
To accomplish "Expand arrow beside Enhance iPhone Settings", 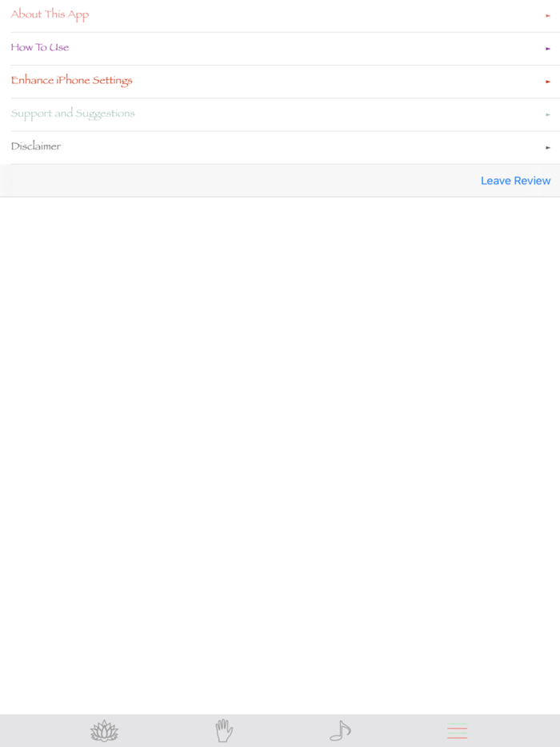I will click(x=548, y=82).
